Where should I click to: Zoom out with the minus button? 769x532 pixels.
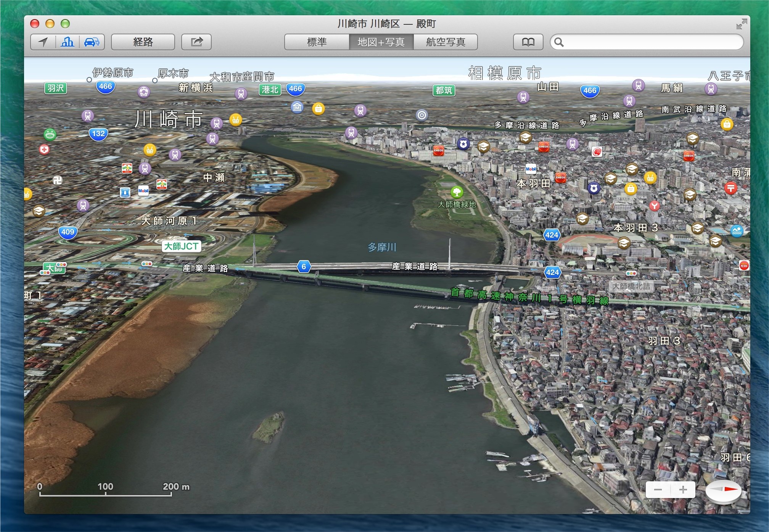tap(658, 490)
